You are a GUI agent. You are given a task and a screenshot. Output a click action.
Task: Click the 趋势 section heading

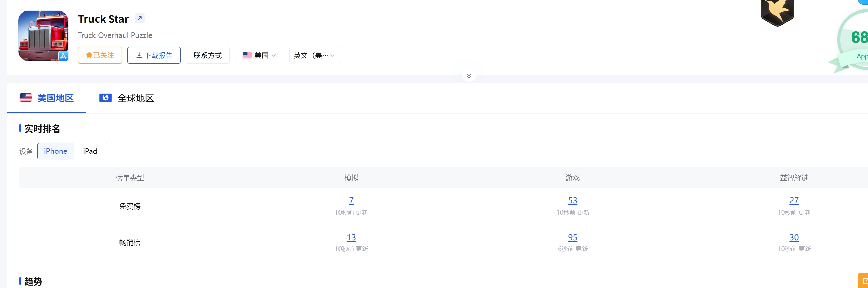pos(33,281)
